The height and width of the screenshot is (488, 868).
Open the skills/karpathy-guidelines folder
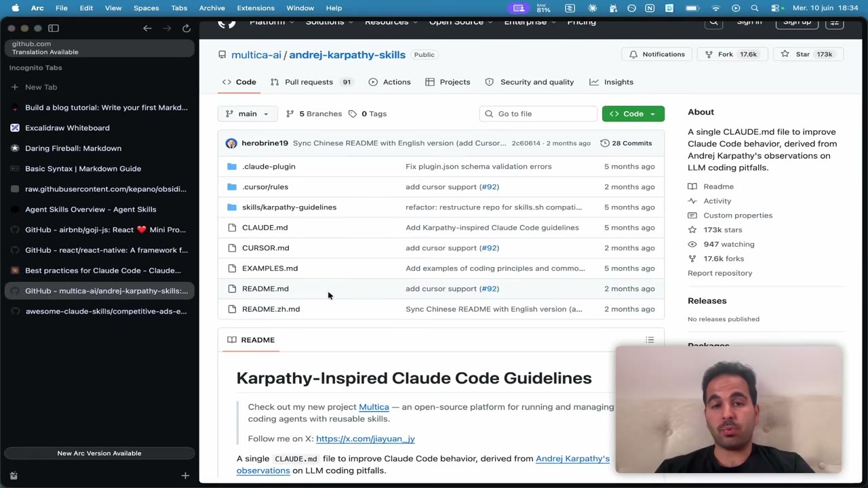pyautogui.click(x=289, y=207)
